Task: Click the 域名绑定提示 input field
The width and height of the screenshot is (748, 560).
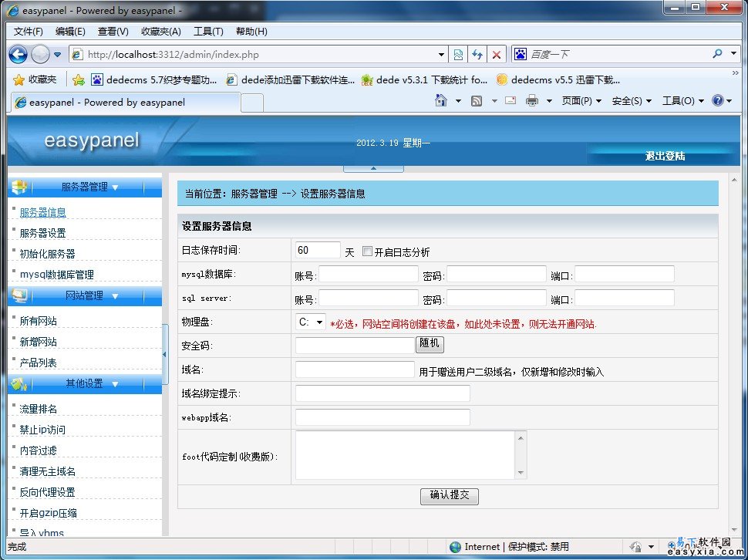Action: 382,393
